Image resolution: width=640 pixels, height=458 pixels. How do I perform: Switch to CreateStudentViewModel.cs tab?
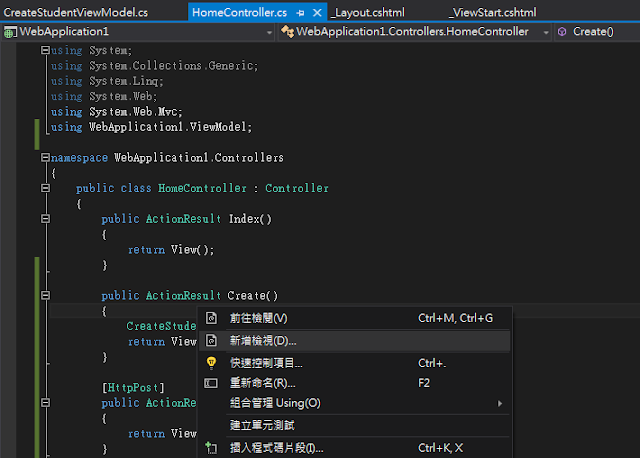coord(76,11)
